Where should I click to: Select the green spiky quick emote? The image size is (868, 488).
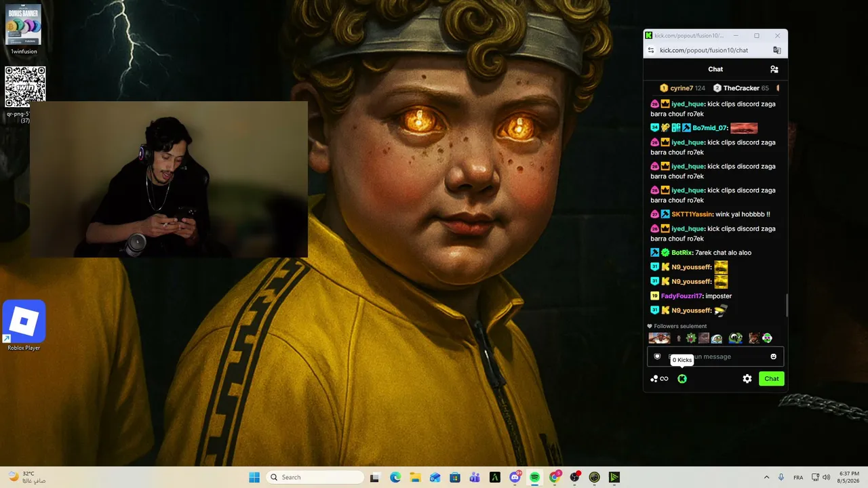[x=690, y=338]
